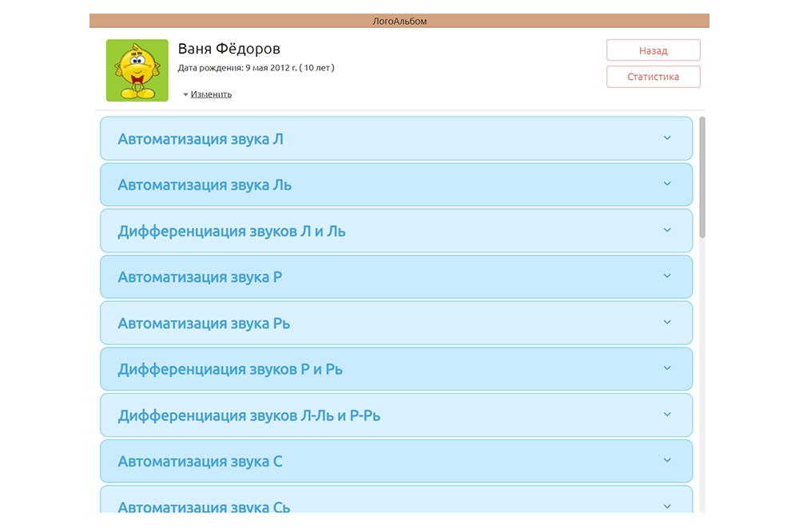This screenshot has width=799, height=532.
Task: Click the vertical scrollbar thumb
Action: 702,177
